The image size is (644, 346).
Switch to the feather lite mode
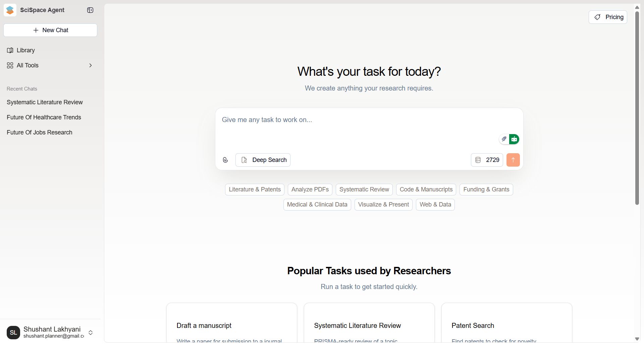[504, 139]
